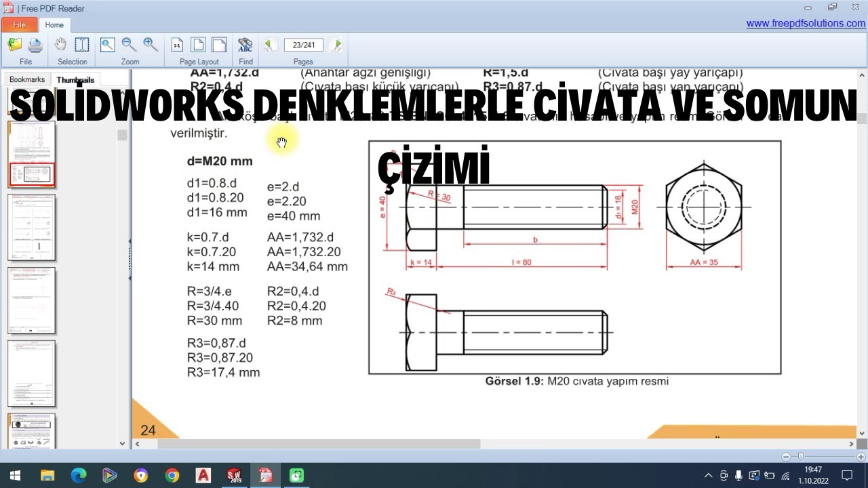
Task: Open the last fully visible page thumbnail
Action: pos(31,373)
